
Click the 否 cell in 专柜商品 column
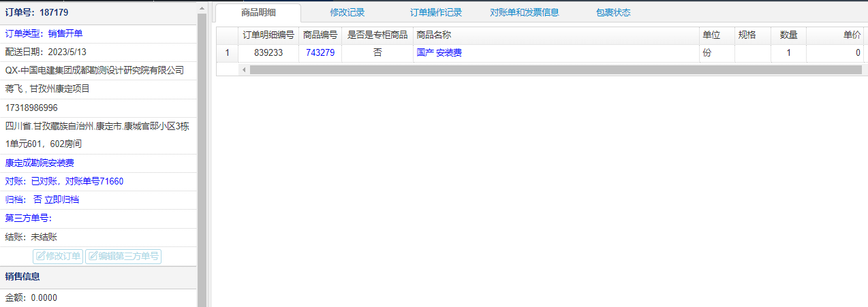[x=377, y=52]
